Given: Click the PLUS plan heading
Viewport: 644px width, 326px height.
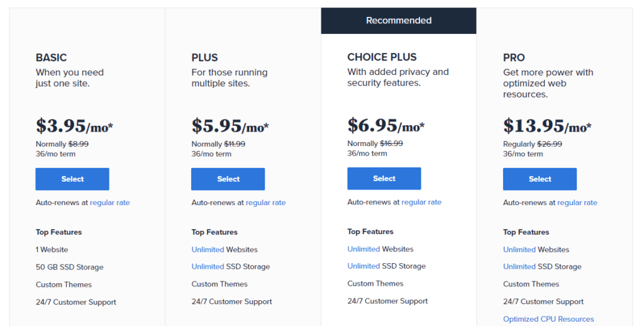Looking at the screenshot, I should point(204,58).
